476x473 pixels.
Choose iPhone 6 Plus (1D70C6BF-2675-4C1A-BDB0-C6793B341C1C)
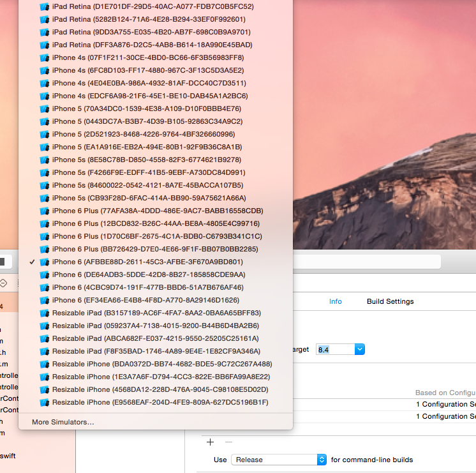tap(156, 236)
